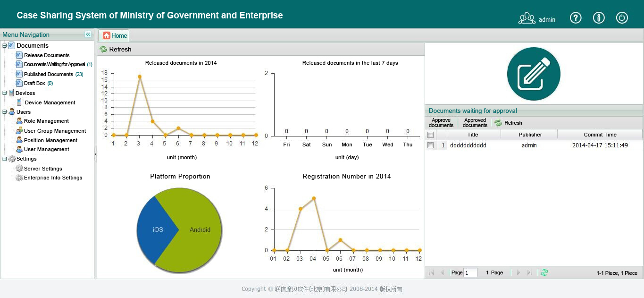Collapse the Settings tree node
The height and width of the screenshot is (298, 644).
pyautogui.click(x=5, y=159)
